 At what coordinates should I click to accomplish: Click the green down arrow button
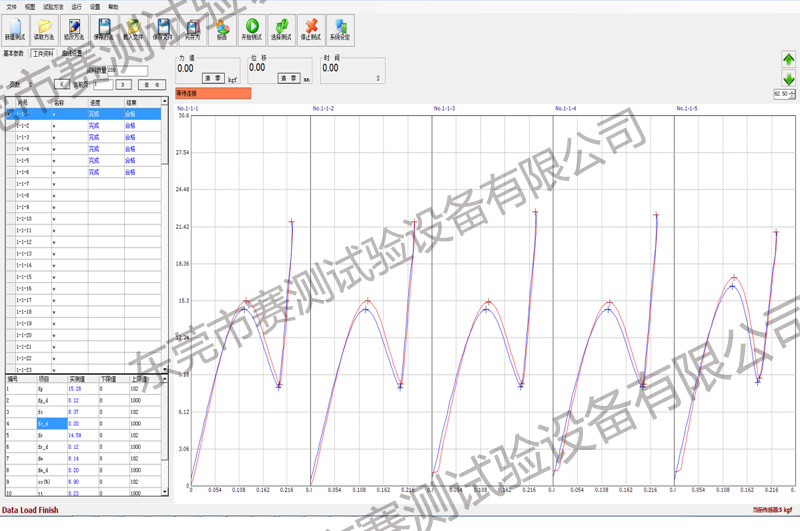point(788,79)
